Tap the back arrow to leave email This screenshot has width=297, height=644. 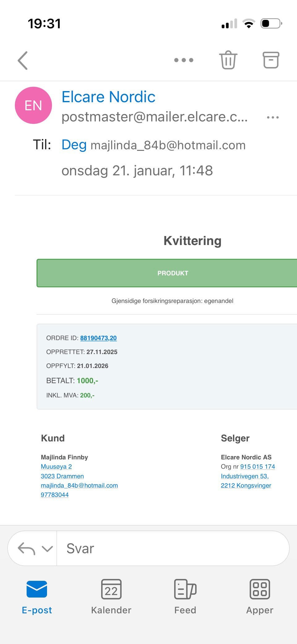[23, 60]
